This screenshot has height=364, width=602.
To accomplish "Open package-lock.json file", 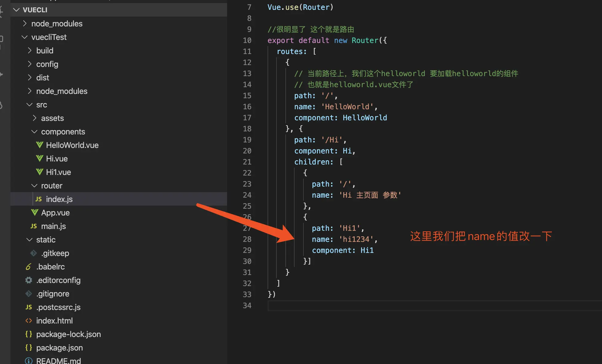I will (68, 334).
